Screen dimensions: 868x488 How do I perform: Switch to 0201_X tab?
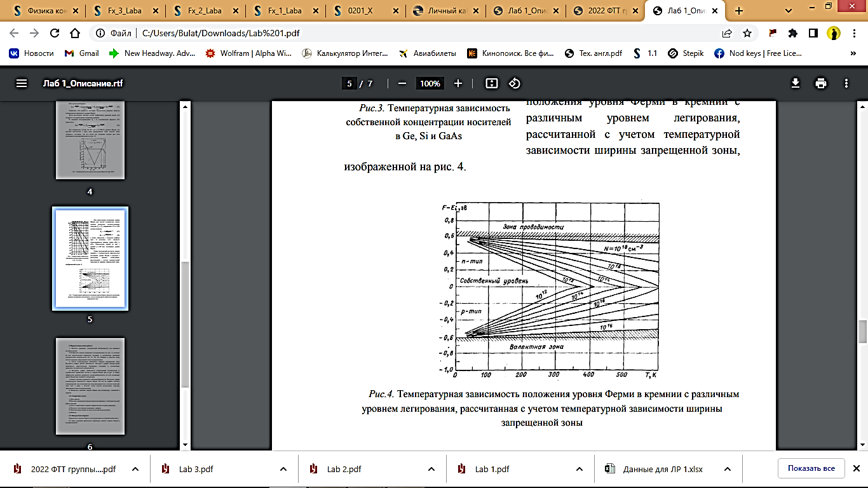click(365, 11)
